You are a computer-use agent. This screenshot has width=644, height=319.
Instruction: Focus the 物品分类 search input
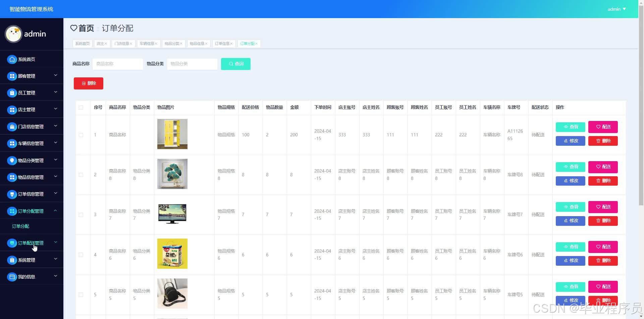pyautogui.click(x=192, y=64)
